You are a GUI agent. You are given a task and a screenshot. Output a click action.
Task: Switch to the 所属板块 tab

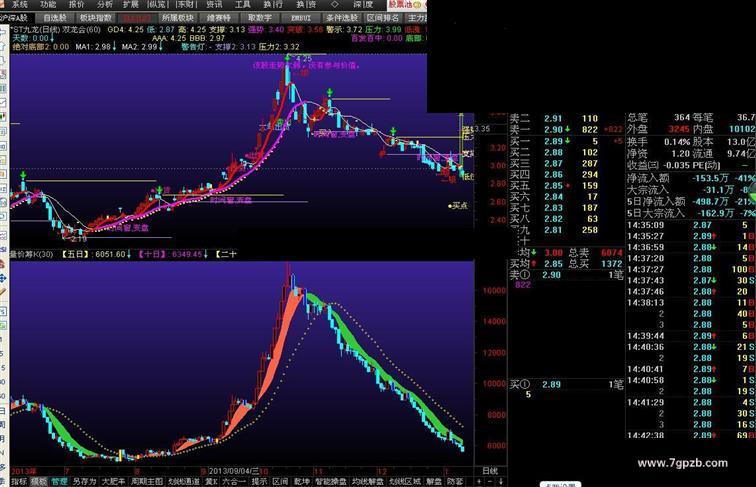[177, 18]
